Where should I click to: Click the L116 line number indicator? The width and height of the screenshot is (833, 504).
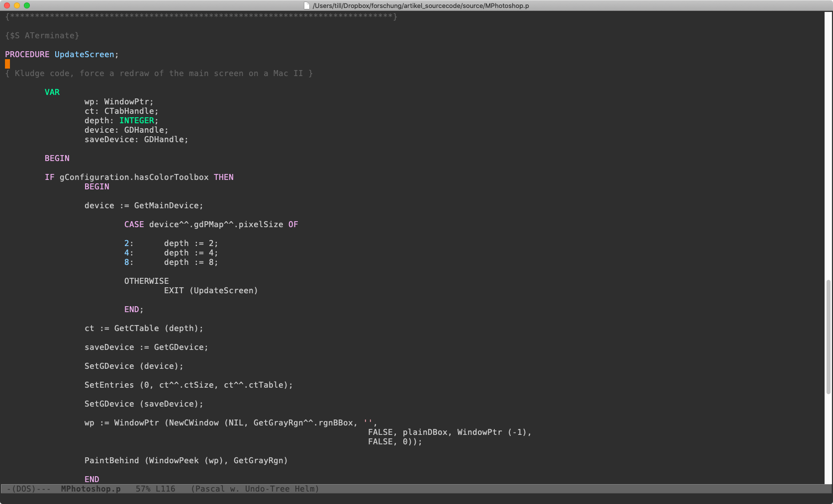tap(165, 489)
